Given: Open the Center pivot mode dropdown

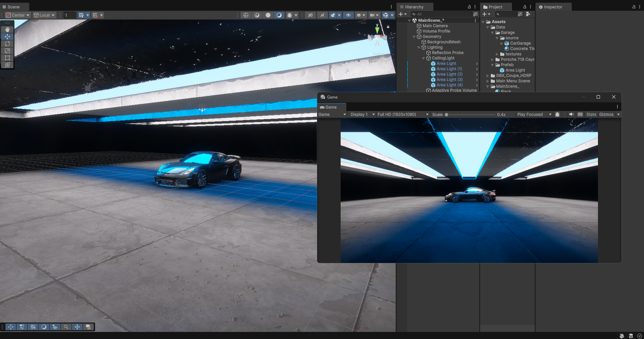Looking at the screenshot, I should point(18,15).
